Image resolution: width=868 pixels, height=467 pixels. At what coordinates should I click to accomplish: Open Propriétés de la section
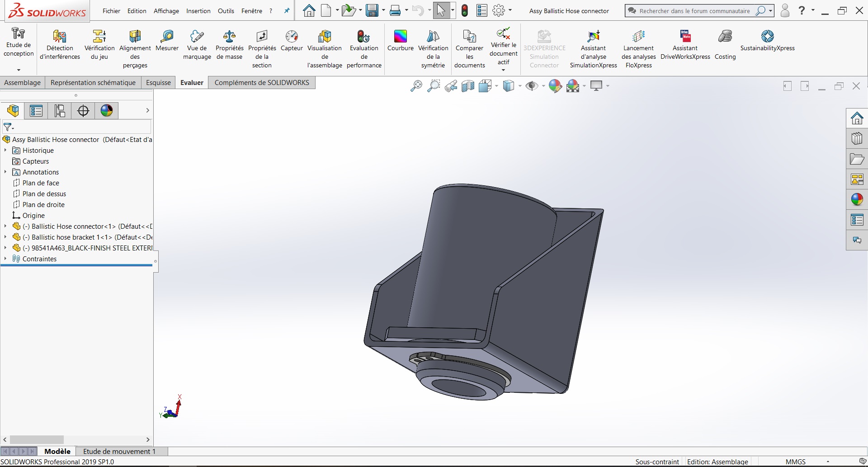pos(262,49)
